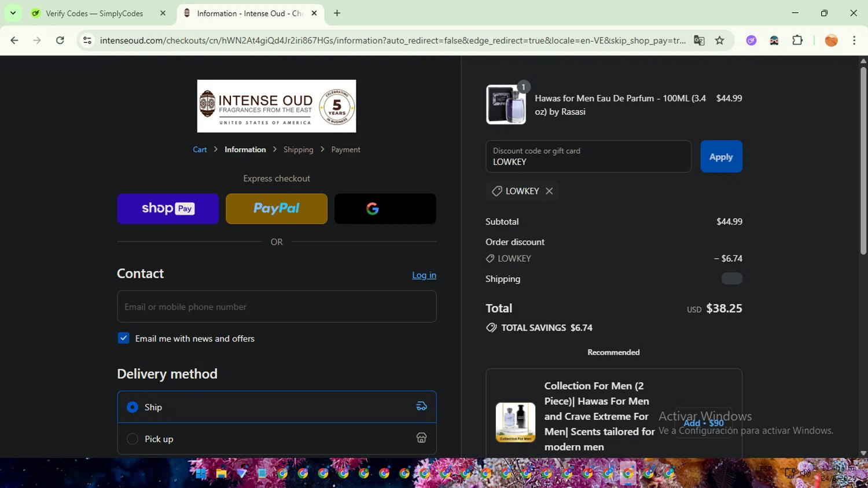Click the address bar URL
The image size is (868, 488).
(392, 41)
